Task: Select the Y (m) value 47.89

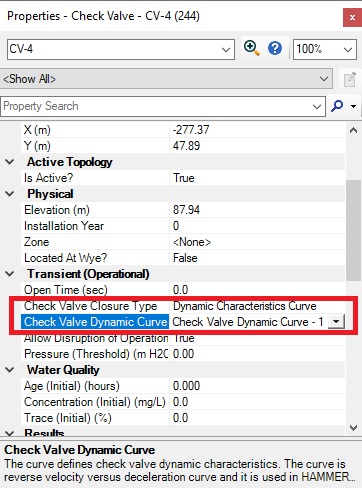Action: [186, 146]
